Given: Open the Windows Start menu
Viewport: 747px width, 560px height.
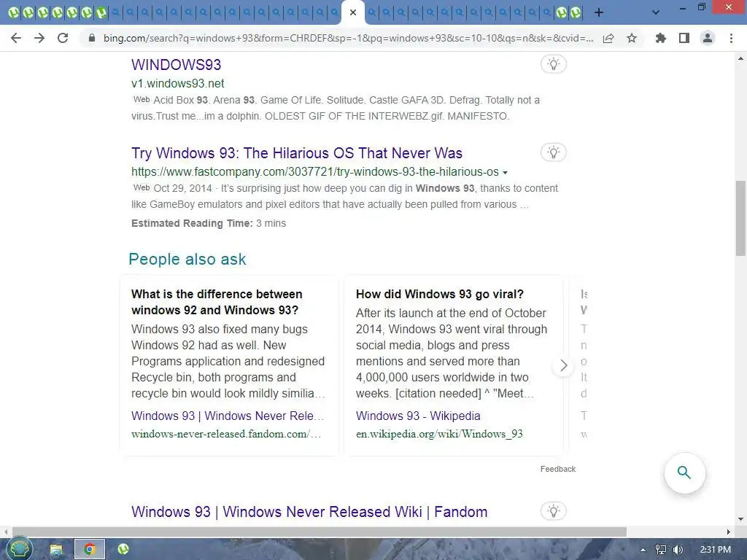Looking at the screenshot, I should [x=19, y=549].
